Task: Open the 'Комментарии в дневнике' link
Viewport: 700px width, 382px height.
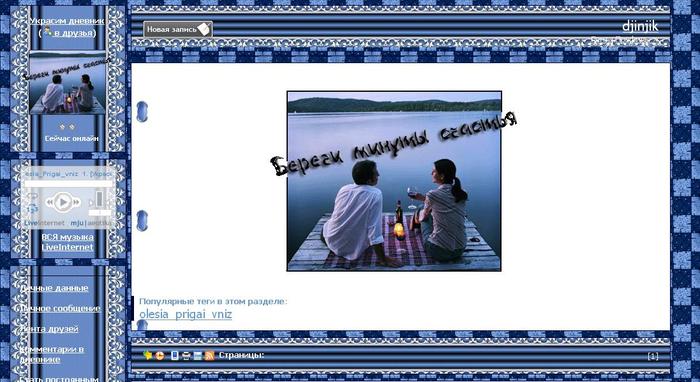Action: coord(52,354)
